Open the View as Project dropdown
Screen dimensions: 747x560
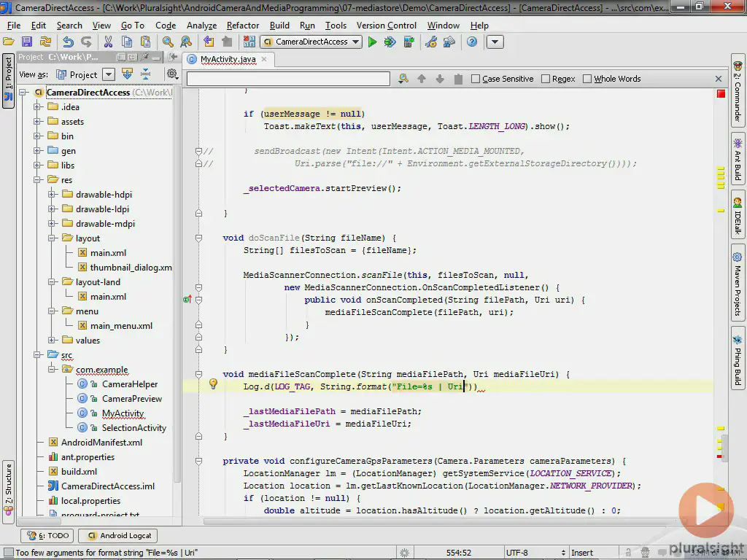pos(108,74)
